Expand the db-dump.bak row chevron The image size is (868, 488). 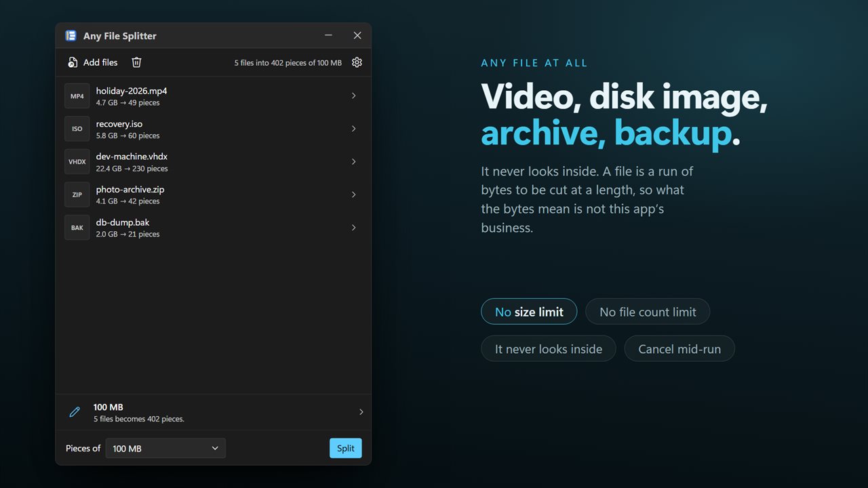coord(353,228)
